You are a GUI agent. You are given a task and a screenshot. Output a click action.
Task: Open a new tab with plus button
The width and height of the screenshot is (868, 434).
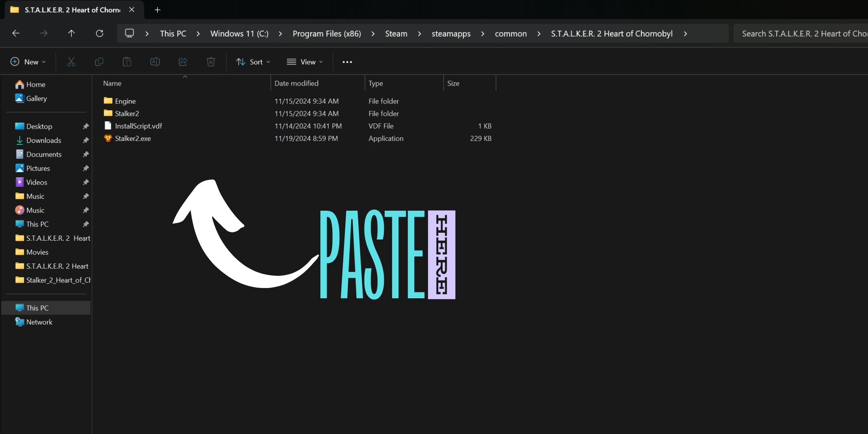pos(157,10)
